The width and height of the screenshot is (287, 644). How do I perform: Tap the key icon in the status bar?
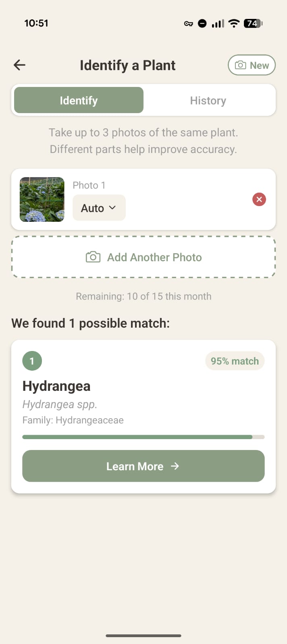click(x=188, y=23)
